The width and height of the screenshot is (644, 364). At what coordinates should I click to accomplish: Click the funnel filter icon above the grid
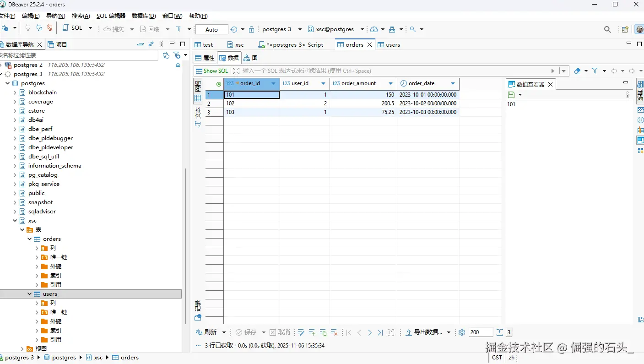point(595,71)
